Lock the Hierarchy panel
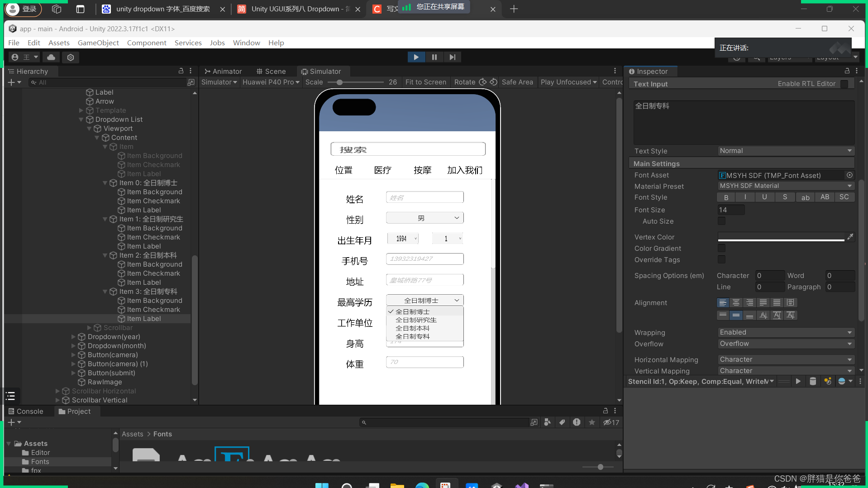Image resolution: width=868 pixels, height=488 pixels. point(181,71)
